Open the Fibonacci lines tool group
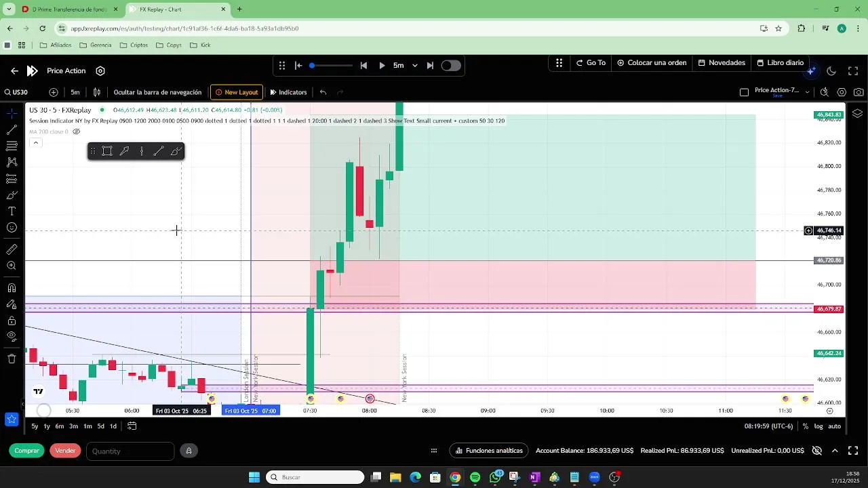This screenshot has height=488, width=868. coord(12,146)
